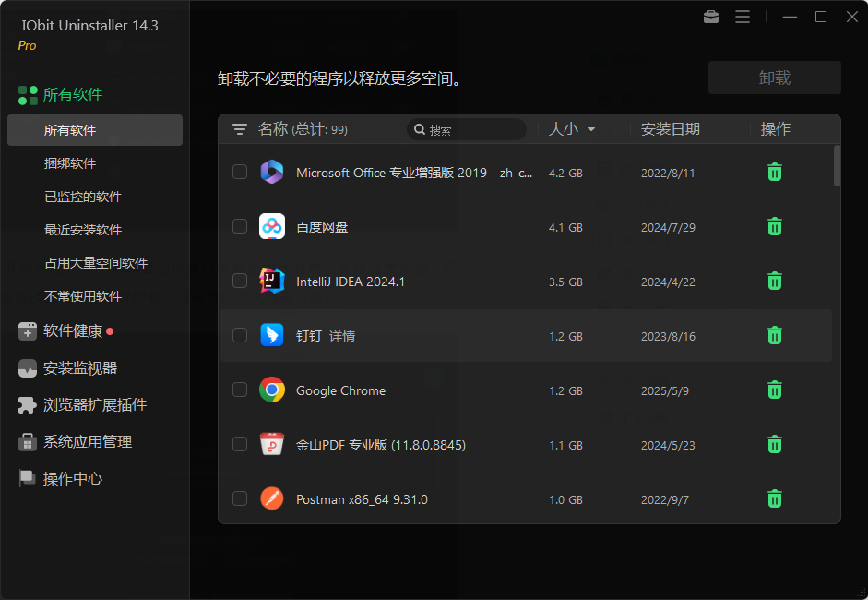Screen dimensions: 868x600
Task: Open the hamburger options menu
Action: (743, 18)
